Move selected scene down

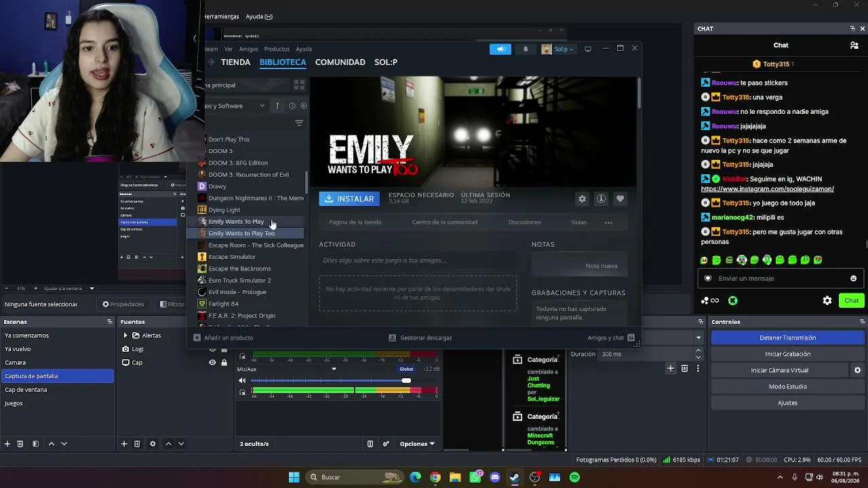(64, 444)
